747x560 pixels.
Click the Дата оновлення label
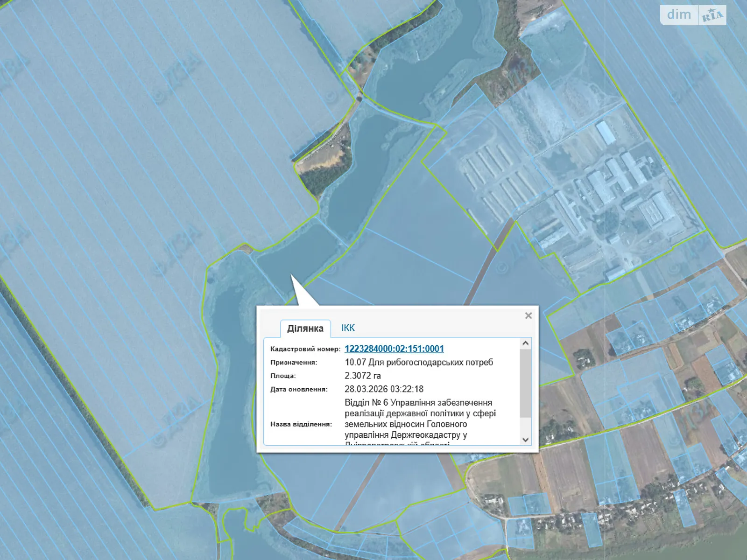tap(299, 390)
